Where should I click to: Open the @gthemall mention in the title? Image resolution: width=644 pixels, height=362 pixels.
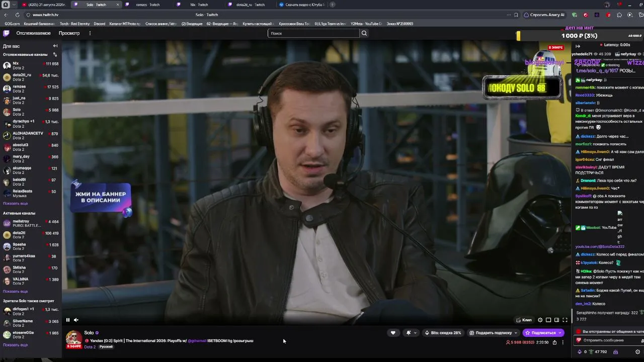click(x=197, y=341)
